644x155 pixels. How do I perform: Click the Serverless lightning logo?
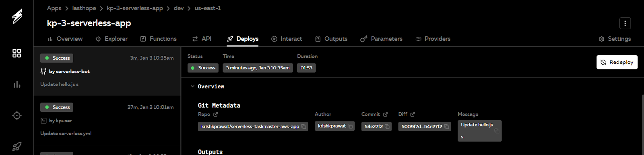[x=17, y=17]
